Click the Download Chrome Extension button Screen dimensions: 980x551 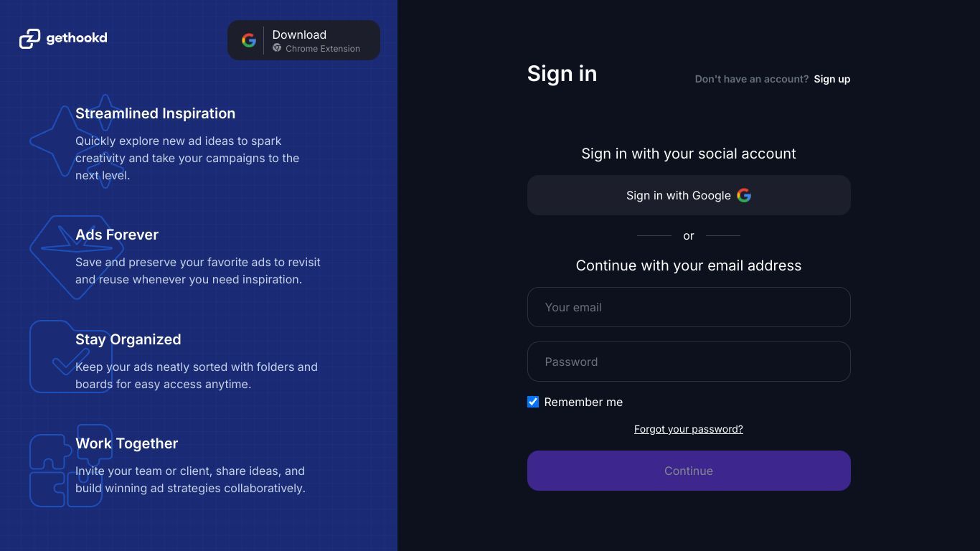point(303,40)
